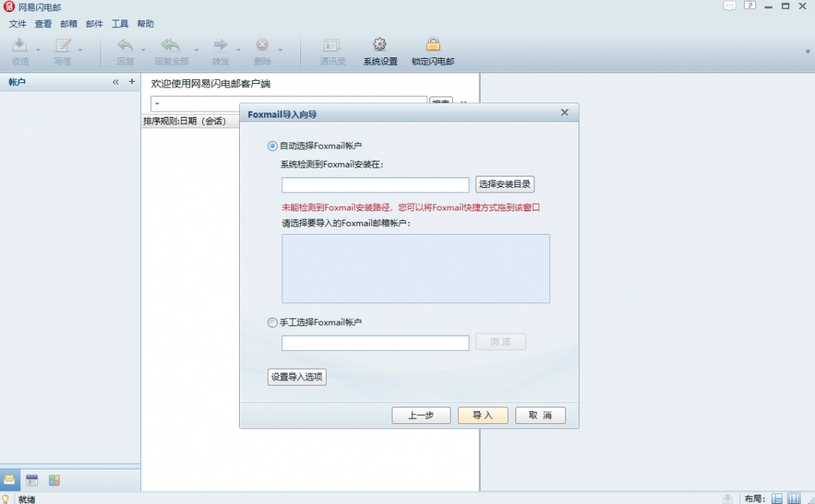815x504 pixels.
Task: Click the 回复全部 reply-all toolbar icon
Action: coord(171,45)
